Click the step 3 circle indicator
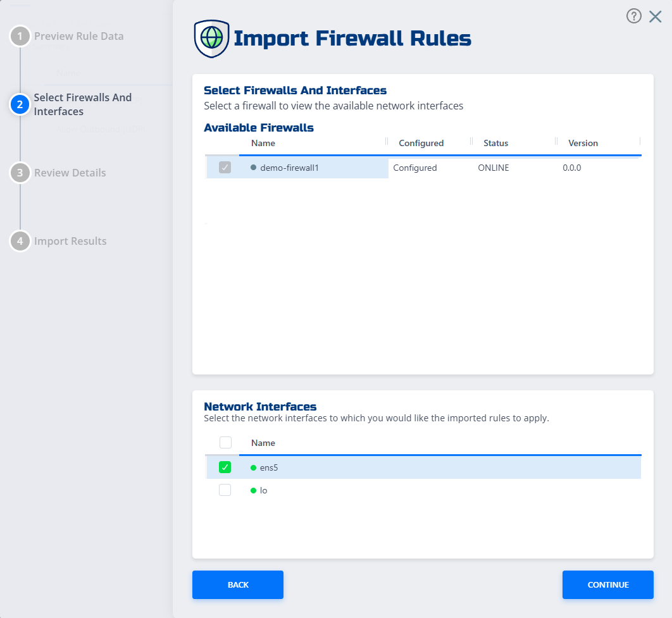Screen dimensions: 672x618 tap(20, 173)
